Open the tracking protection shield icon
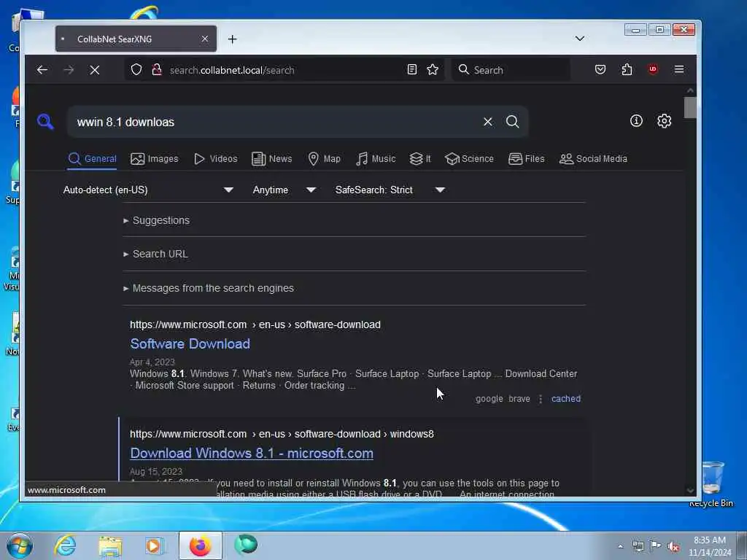The width and height of the screenshot is (747, 560). pos(136,69)
